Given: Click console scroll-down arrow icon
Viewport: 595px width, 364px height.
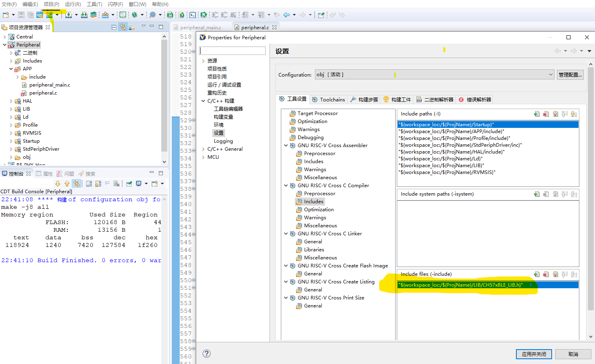Looking at the screenshot, I should point(58,184).
